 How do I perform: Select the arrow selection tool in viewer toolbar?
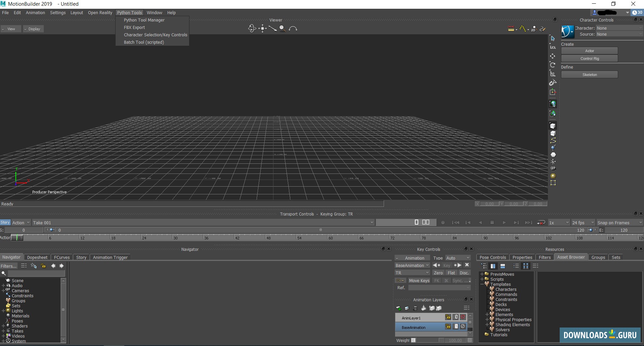(x=553, y=38)
